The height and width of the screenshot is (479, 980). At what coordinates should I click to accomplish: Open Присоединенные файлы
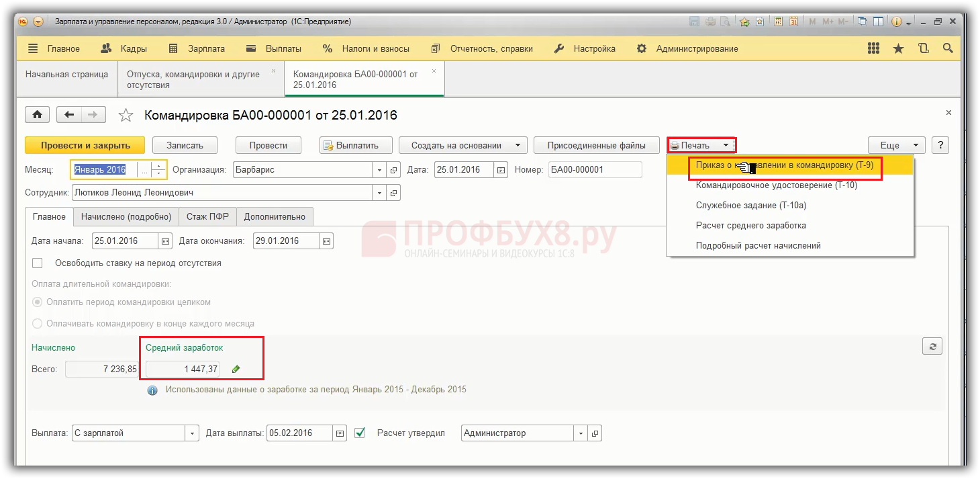tap(597, 145)
